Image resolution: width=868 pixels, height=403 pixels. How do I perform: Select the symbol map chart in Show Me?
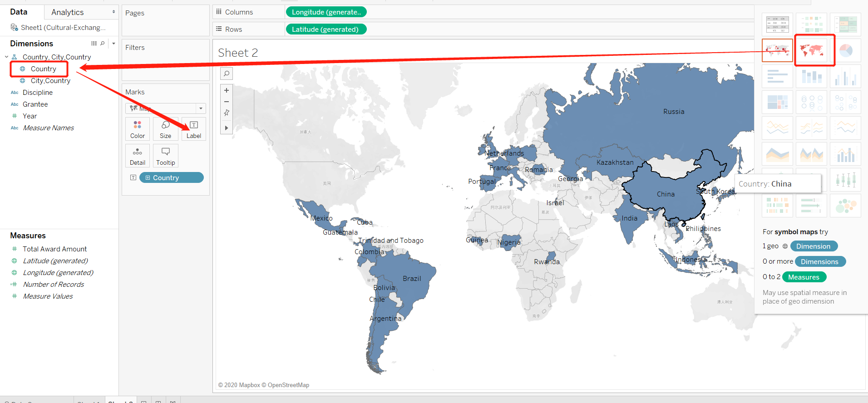[x=777, y=50]
